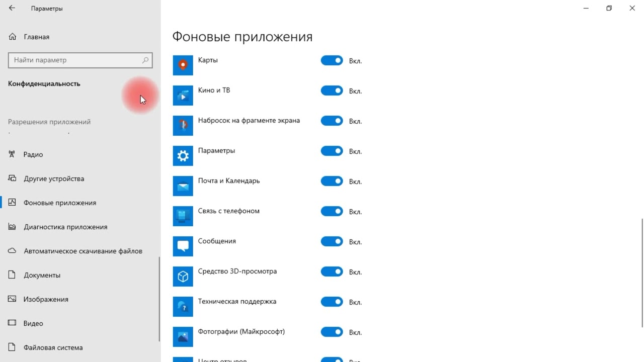
Task: Open the Видео privacy section
Action: coord(80,323)
